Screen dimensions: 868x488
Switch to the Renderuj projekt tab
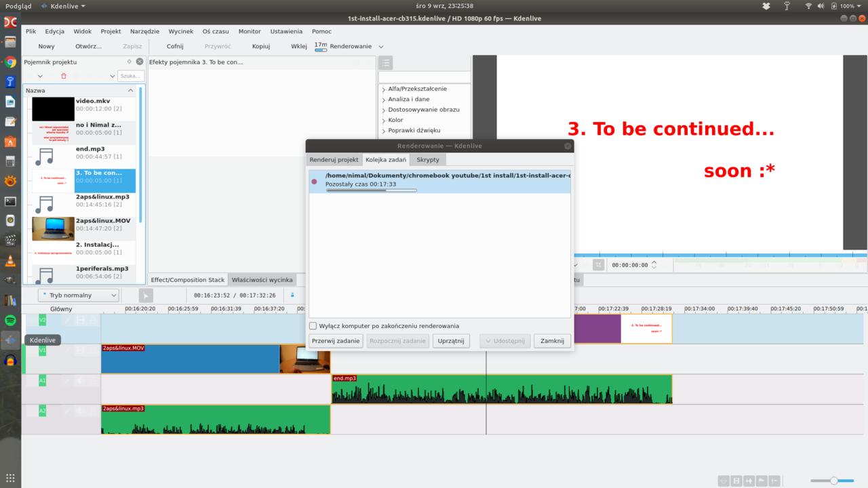[x=334, y=160]
